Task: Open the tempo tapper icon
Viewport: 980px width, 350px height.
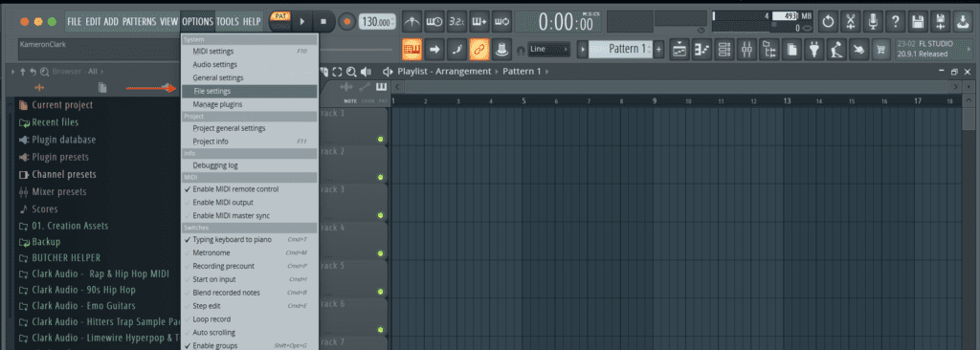Action: (x=836, y=49)
